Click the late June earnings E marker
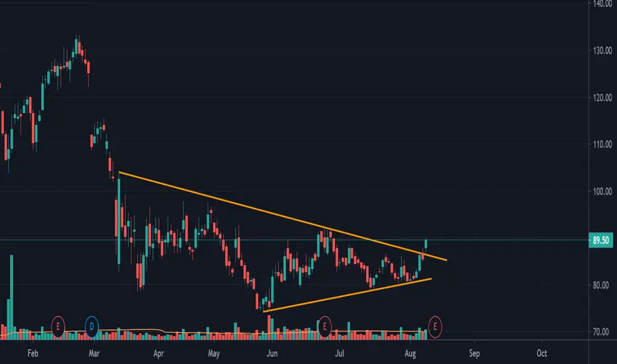Viewport: 617px width, 364px height. tap(324, 327)
